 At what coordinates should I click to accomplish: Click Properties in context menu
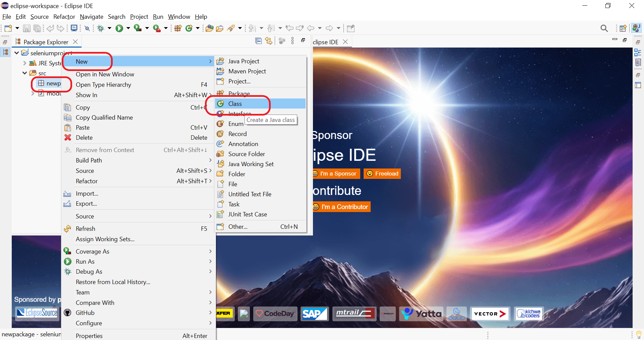click(x=138, y=336)
